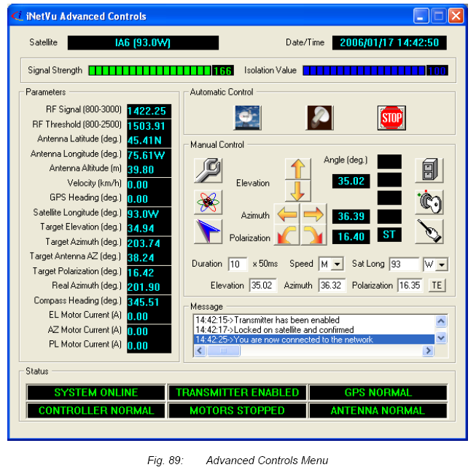Move elevation up with the up arrow
This screenshot has width=476, height=470.
coord(298,169)
